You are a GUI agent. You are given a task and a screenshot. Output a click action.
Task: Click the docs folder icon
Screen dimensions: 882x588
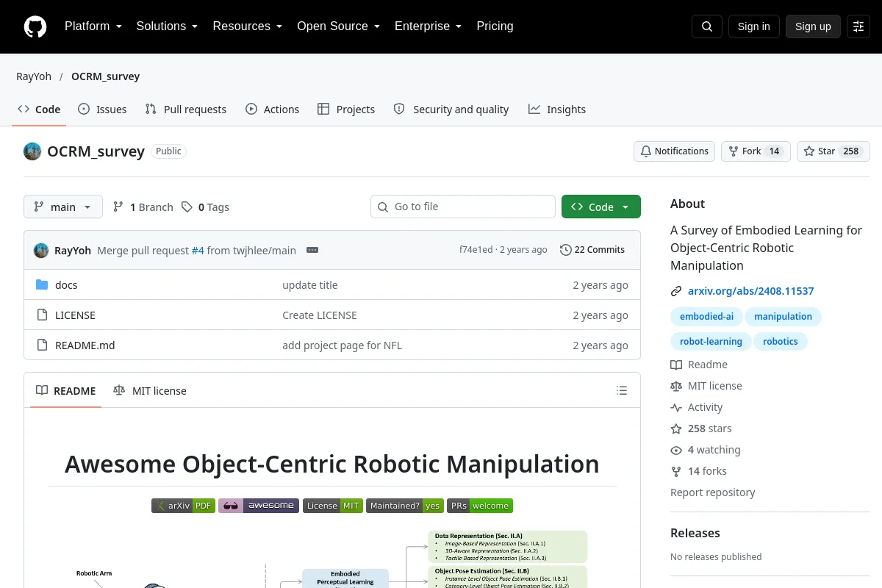point(42,285)
